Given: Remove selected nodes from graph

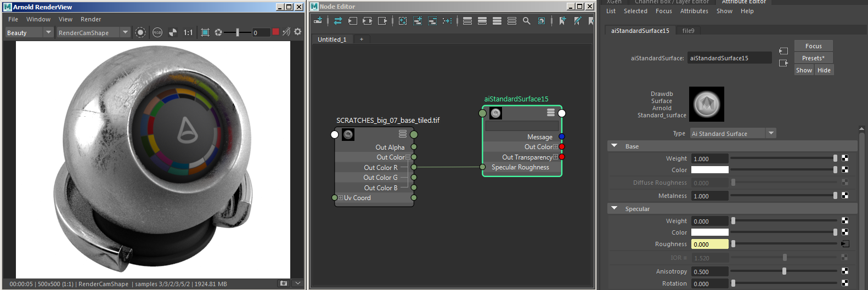Looking at the screenshot, I should click(432, 21).
